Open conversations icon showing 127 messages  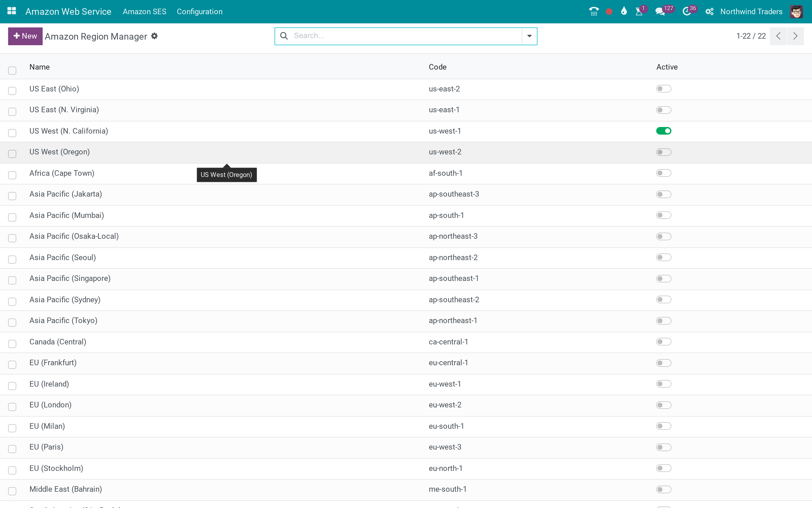click(660, 11)
